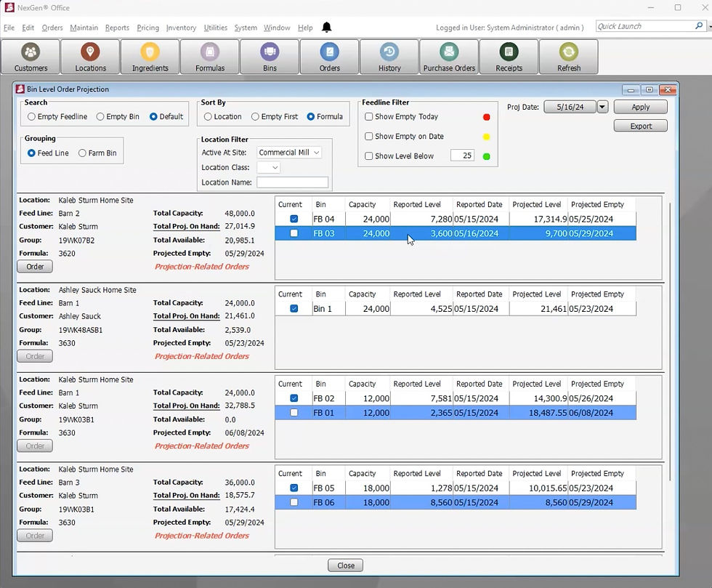Check Current checkbox for bin FB 06
This screenshot has height=588, width=712.
pos(294,502)
